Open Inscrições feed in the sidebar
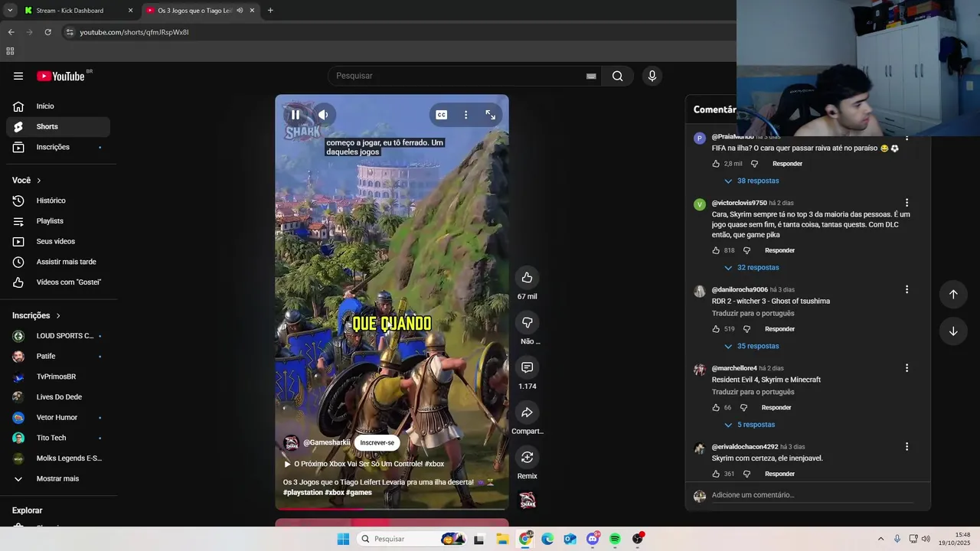The height and width of the screenshot is (551, 980). [x=58, y=147]
